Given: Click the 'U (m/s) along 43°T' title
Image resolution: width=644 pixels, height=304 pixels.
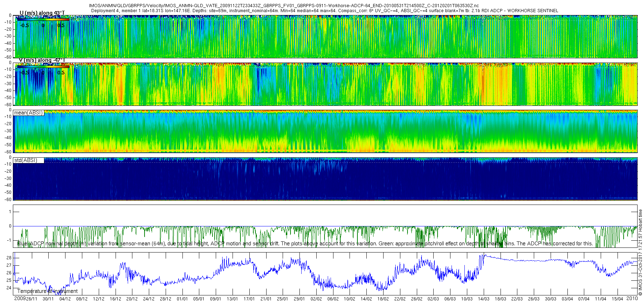Looking at the screenshot, I should [42, 13].
